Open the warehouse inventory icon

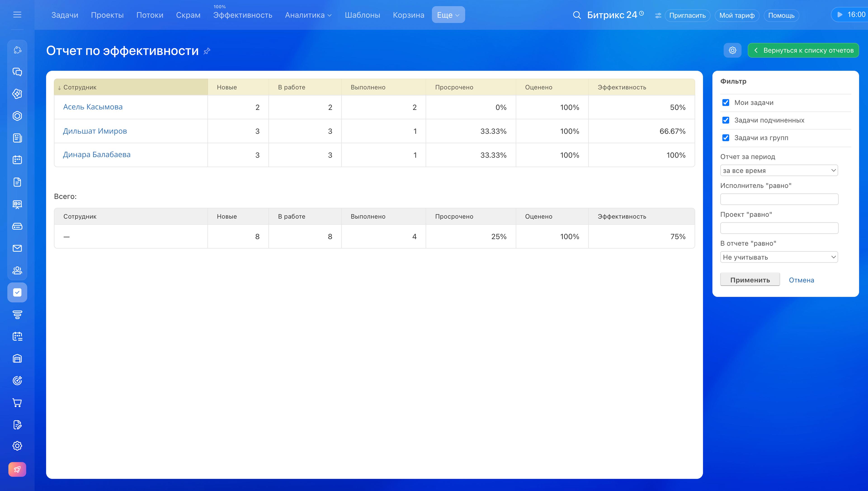17,359
